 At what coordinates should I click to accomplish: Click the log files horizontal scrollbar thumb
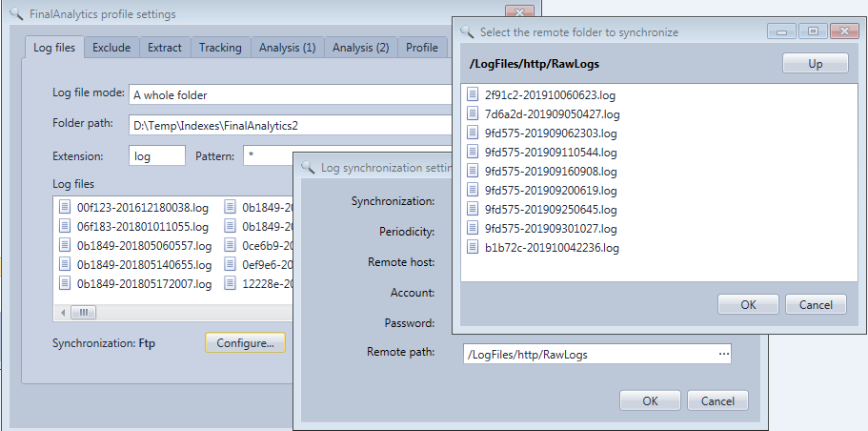(84, 313)
